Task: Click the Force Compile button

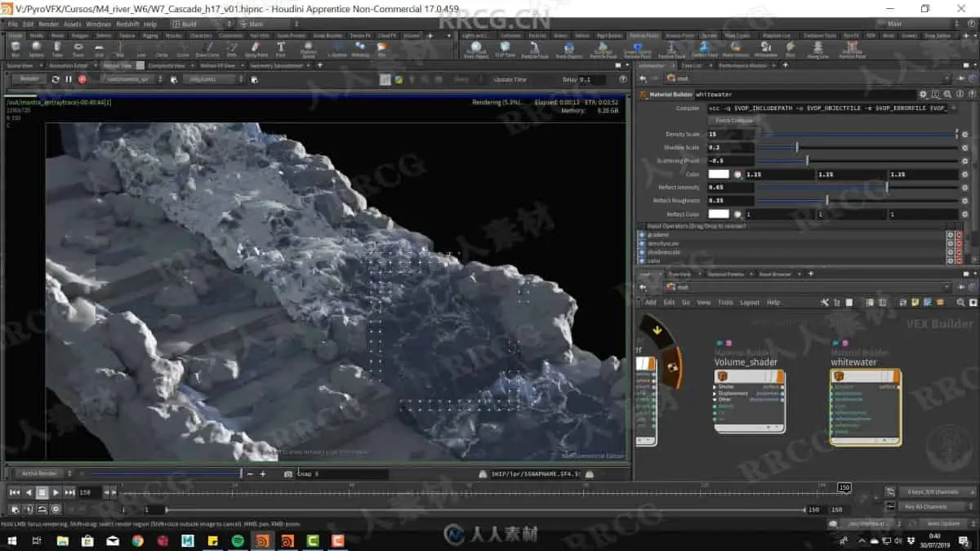Action: tap(735, 121)
